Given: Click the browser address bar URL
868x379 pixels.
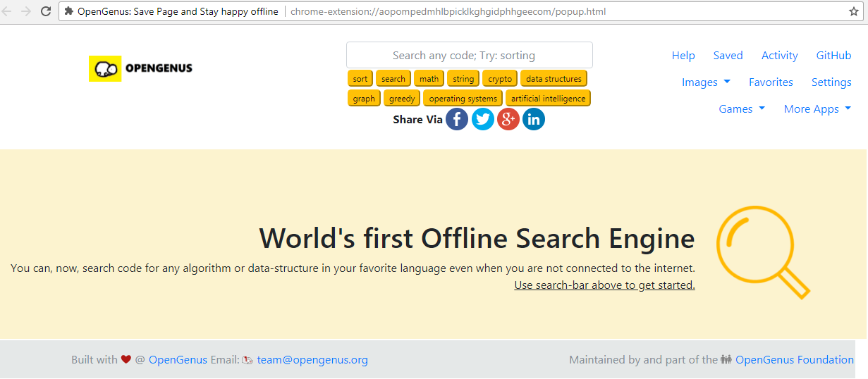Looking at the screenshot, I should click(x=448, y=11).
